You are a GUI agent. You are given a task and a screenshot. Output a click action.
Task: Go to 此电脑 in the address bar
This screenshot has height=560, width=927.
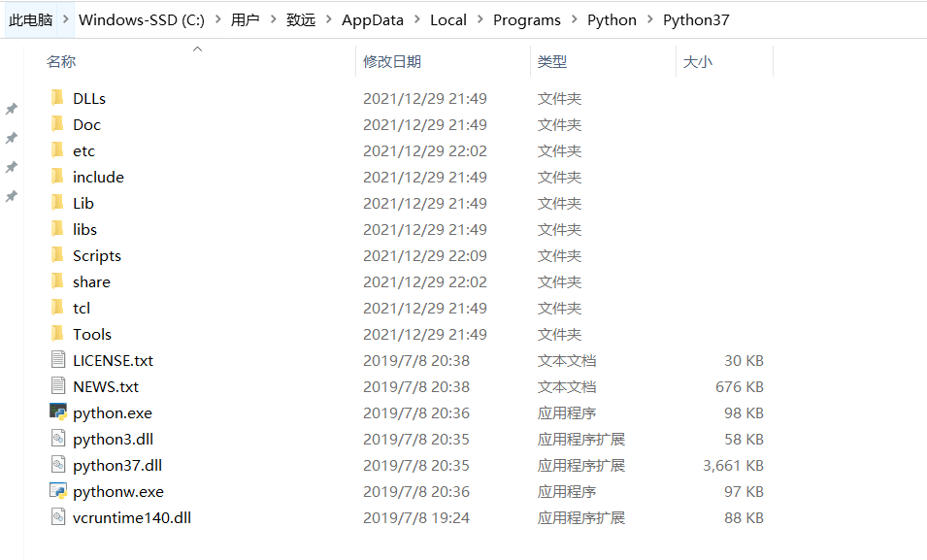(x=31, y=20)
